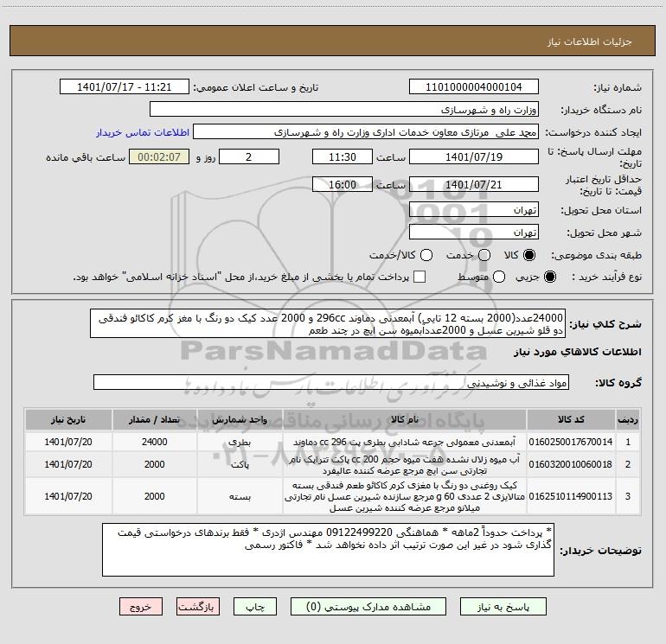Click the آبمعدنی دماوند product name cell
Viewport: 666px width, 644px height.
405,442
